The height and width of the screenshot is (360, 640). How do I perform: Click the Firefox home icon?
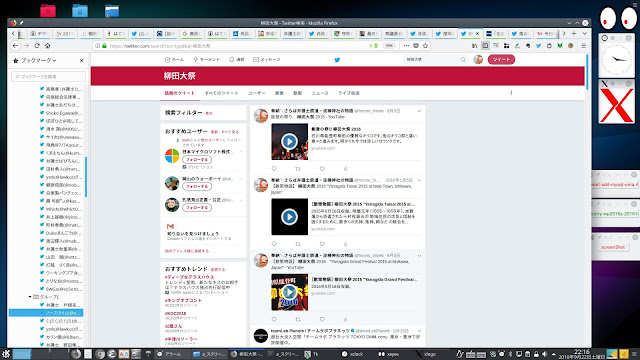(x=48, y=46)
